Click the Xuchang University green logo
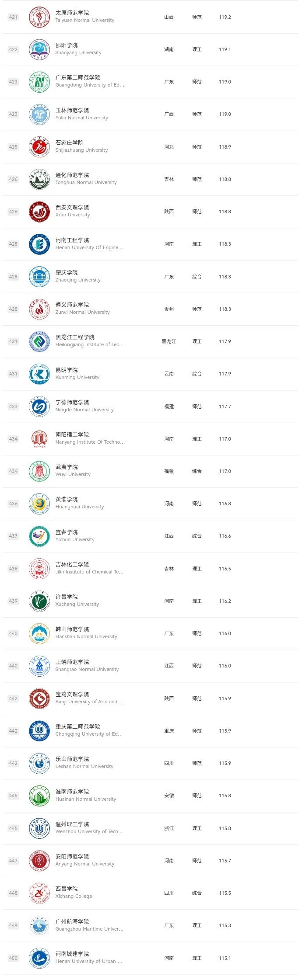 click(x=39, y=601)
